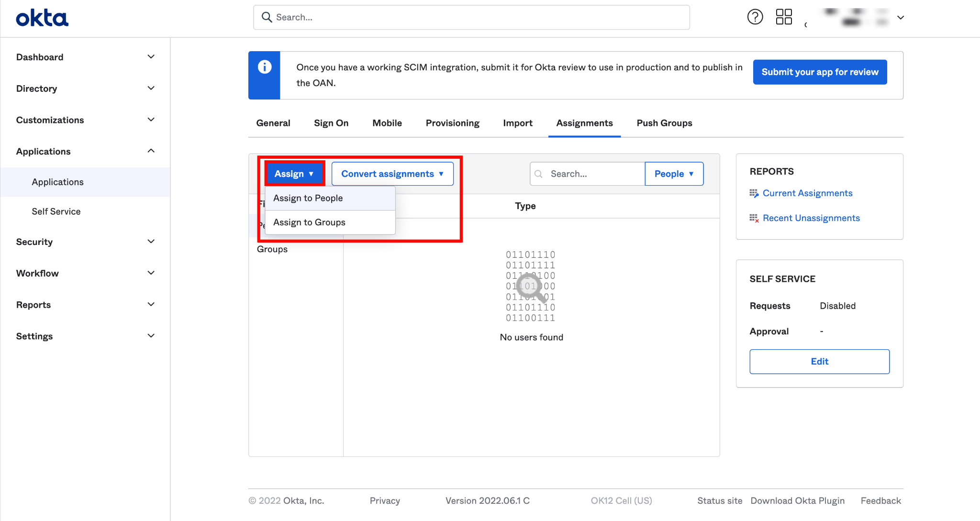Open the Recent Unassignments report link

(x=811, y=218)
